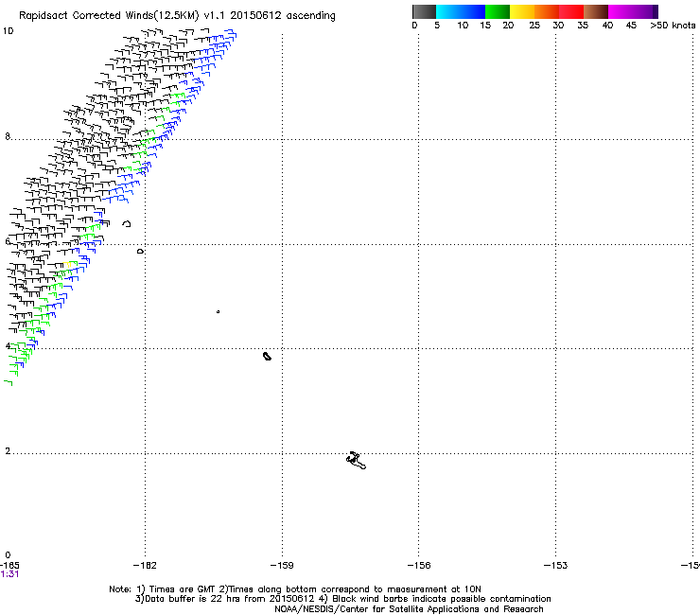Click the 'NOAA/NESDIS/Center for Satellite Applications' credit
The image size is (700, 615).
click(409, 609)
